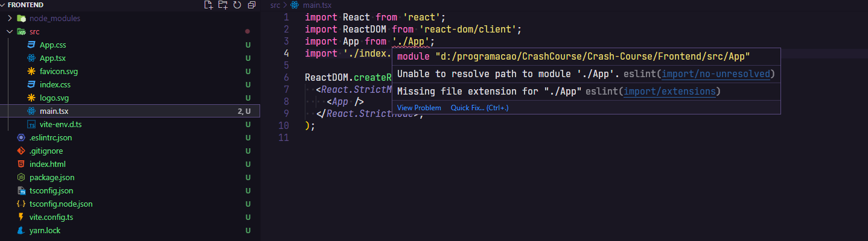Click the icon beside tsconfig.json
The image size is (868, 241).
[x=21, y=190]
